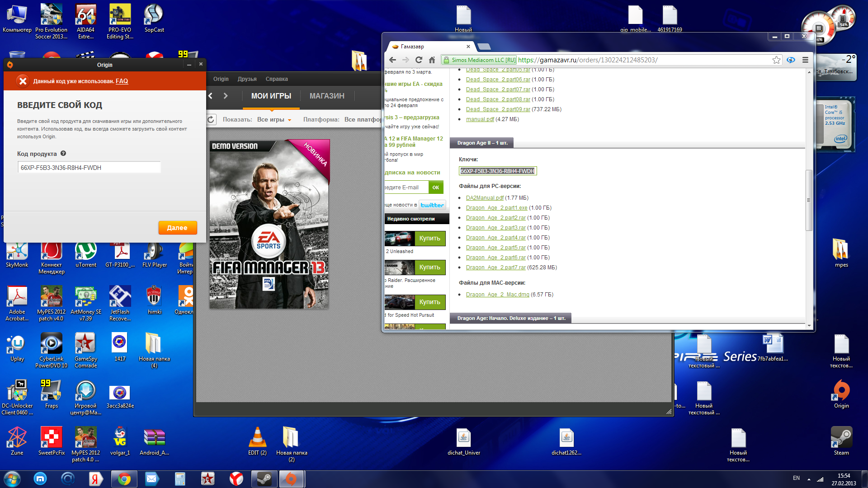Open Zune desktop icon
This screenshot has height=488, width=868.
pos(17,441)
